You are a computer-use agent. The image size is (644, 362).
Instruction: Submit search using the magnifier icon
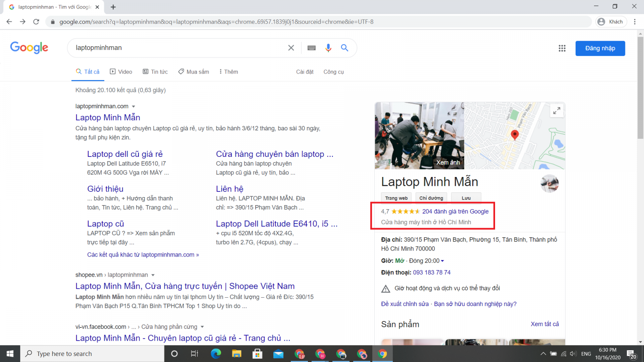click(345, 48)
